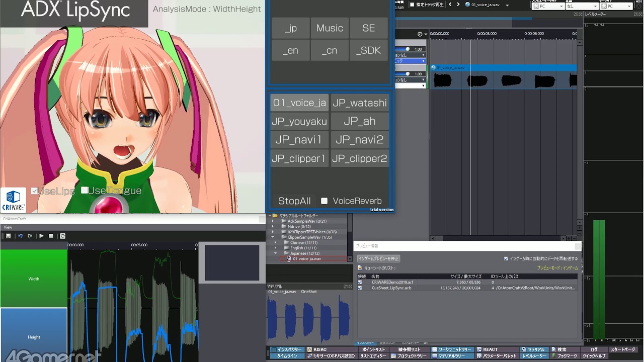Expand the Ndrive folder
This screenshot has width=644, height=362.
coord(273,226)
